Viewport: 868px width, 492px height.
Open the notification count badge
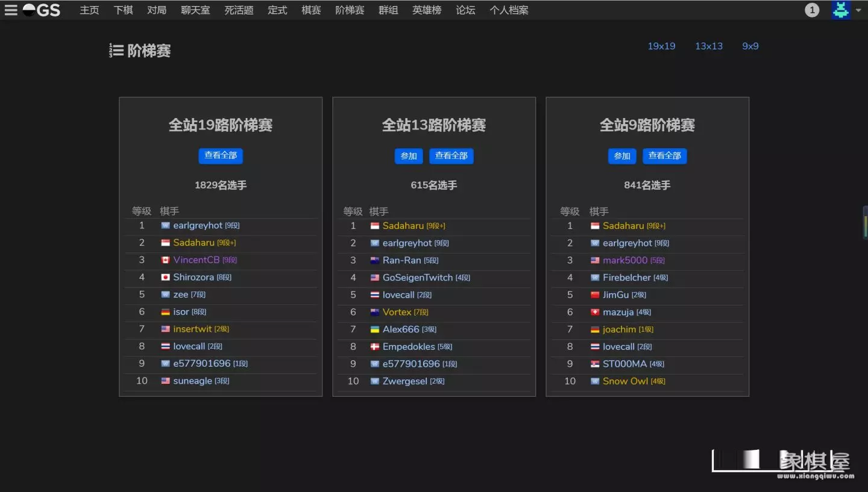pos(812,10)
